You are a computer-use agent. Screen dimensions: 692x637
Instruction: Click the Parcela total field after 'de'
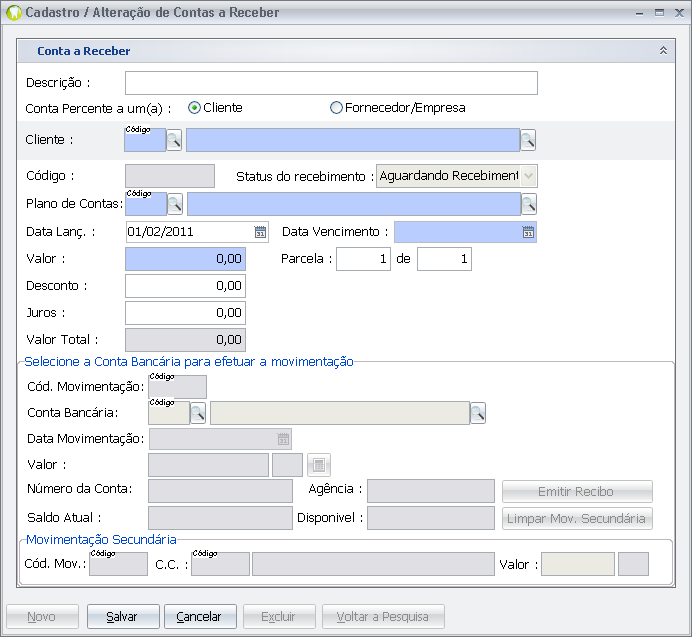tap(444, 259)
